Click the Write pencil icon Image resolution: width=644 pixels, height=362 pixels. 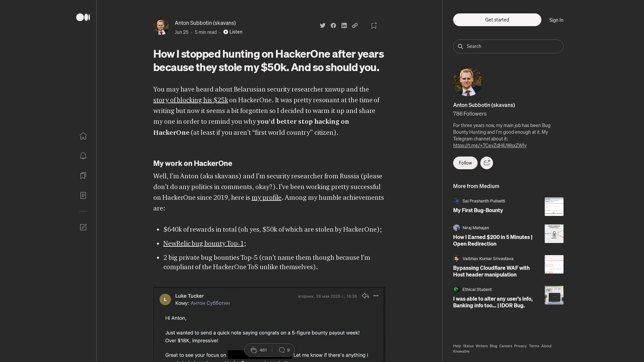[x=83, y=227]
